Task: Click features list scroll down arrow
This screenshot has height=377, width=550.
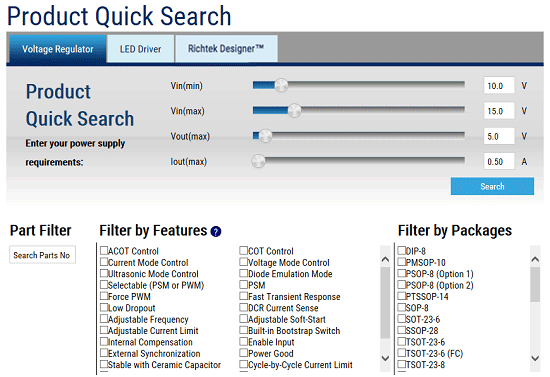Action: click(385, 358)
